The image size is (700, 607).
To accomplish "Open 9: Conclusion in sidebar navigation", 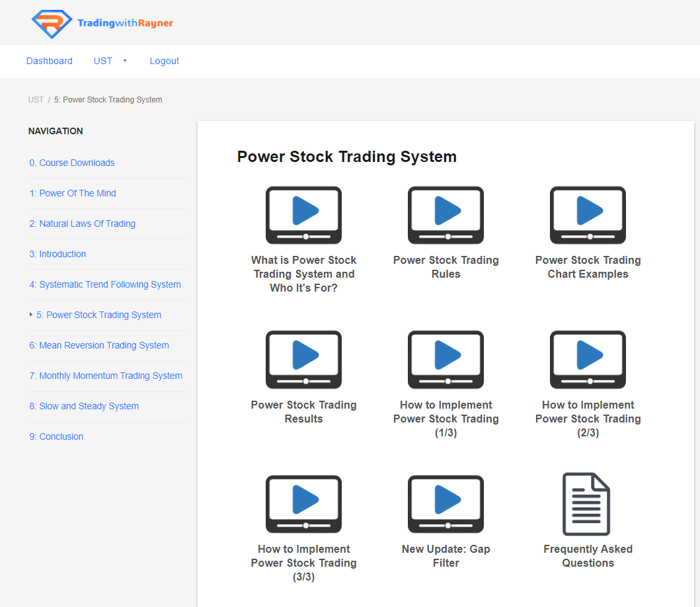I will tap(56, 436).
